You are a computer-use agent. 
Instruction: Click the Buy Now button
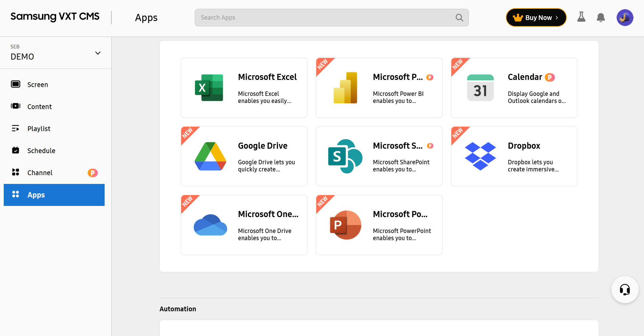coord(536,18)
